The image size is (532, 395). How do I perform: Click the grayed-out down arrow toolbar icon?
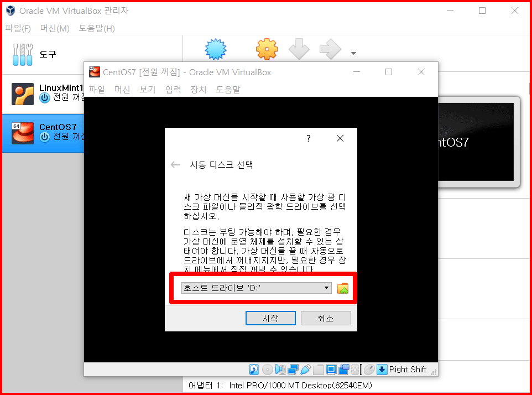tap(299, 49)
